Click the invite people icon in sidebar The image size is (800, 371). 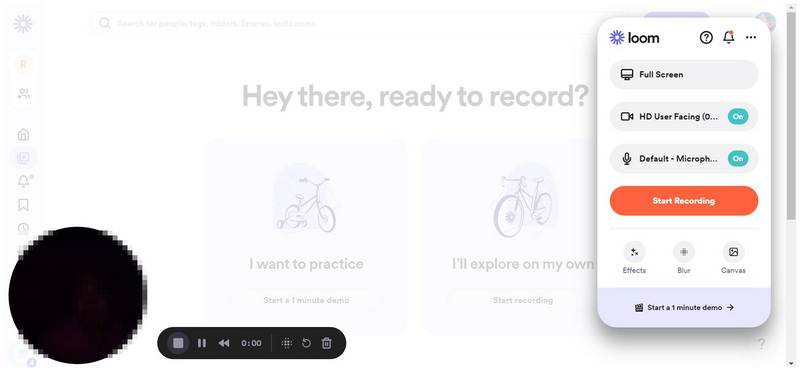coord(23,94)
